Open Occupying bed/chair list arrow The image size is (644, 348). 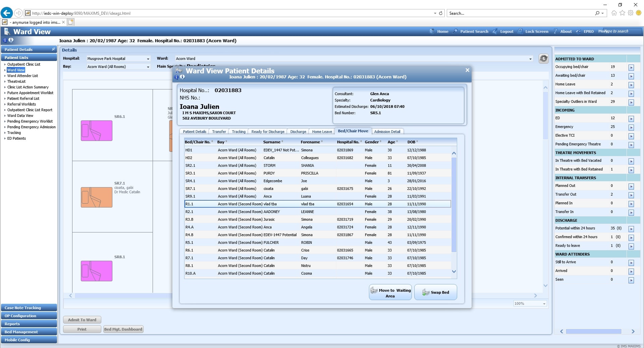[x=631, y=68]
